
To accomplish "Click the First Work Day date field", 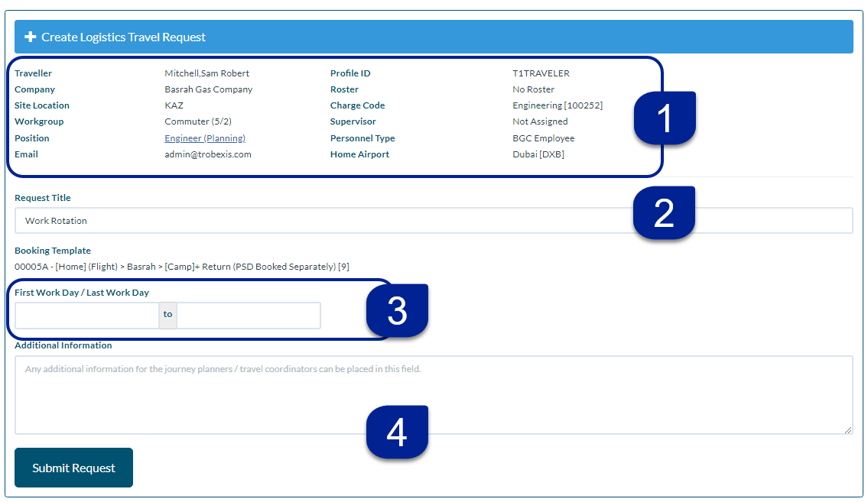I will (88, 315).
